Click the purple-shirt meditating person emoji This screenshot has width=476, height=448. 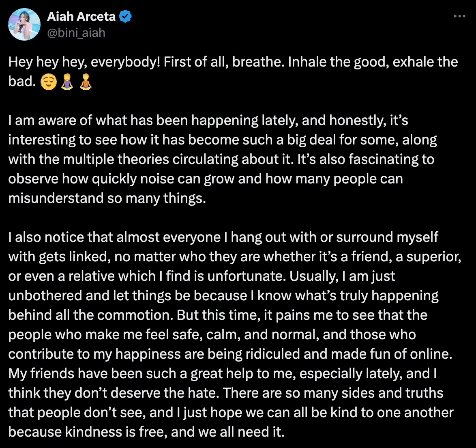67,82
